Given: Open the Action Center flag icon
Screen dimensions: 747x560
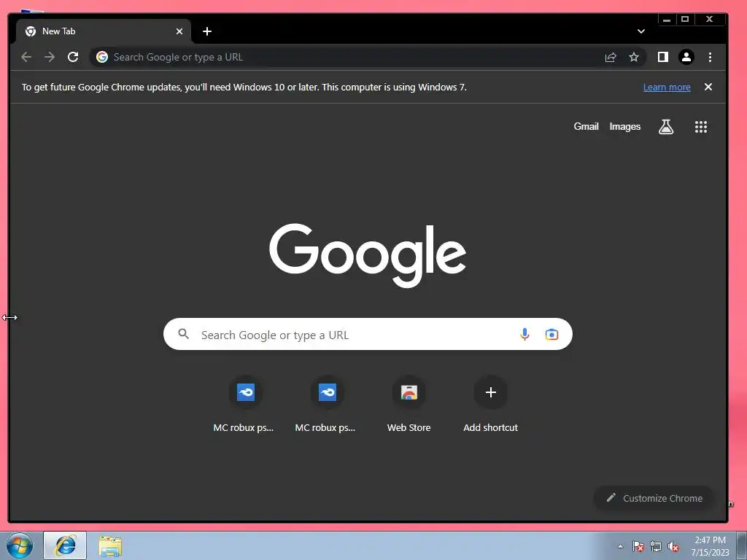Looking at the screenshot, I should click(638, 546).
